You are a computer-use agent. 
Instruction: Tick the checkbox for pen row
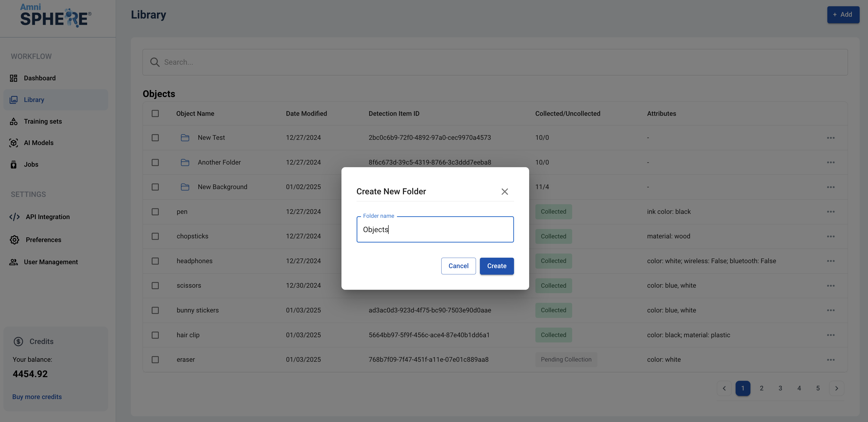tap(155, 212)
